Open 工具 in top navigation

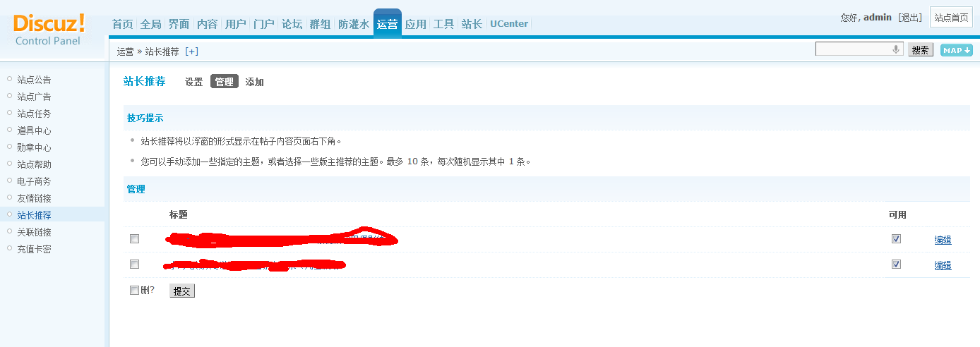point(443,24)
